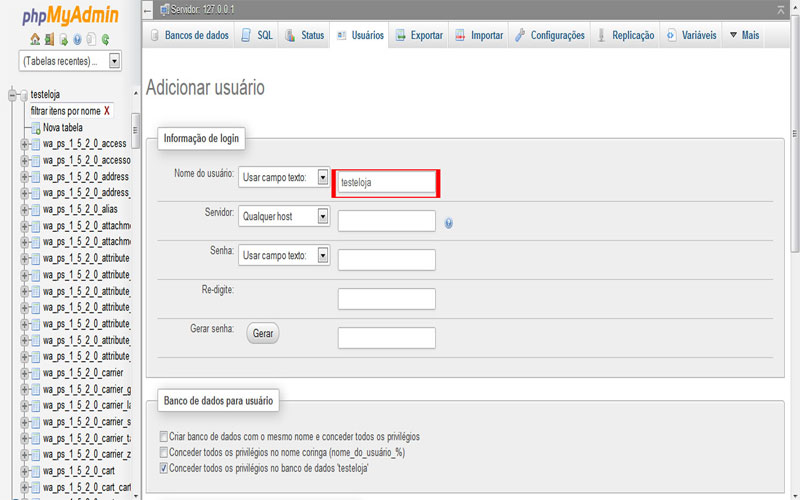Open the Mais dropdown tab
The width and height of the screenshot is (800, 500).
tap(744, 35)
